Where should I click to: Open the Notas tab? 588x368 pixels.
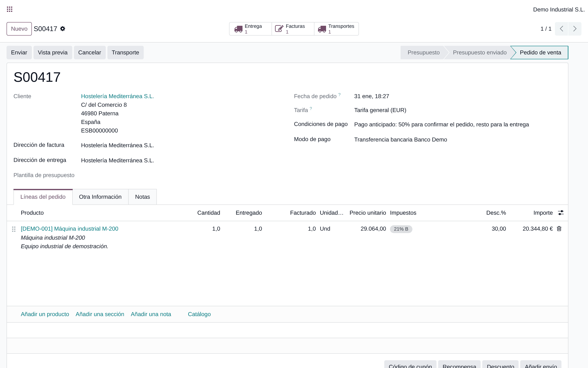142,197
